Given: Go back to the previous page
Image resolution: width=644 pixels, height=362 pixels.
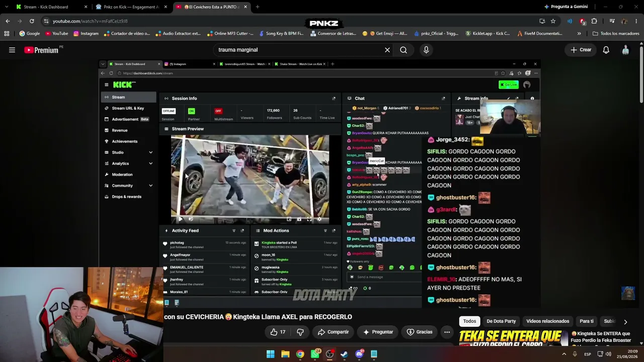Looking at the screenshot, I should 8,21.
